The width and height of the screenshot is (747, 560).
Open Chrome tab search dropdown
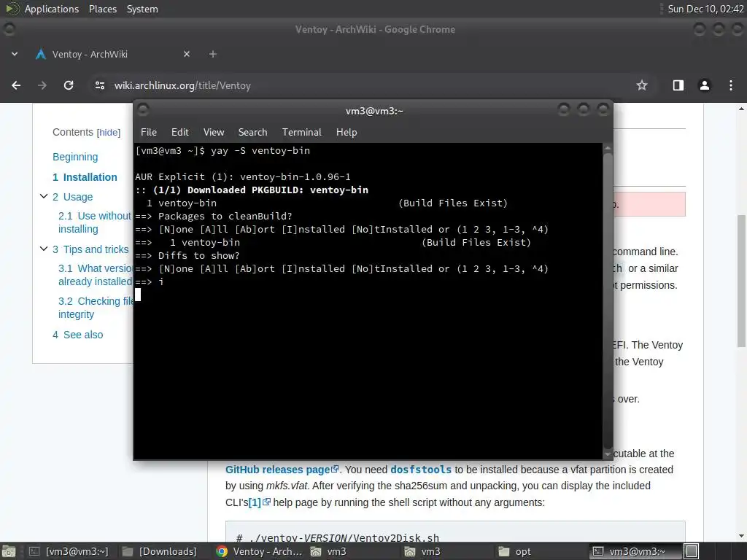(x=15, y=54)
